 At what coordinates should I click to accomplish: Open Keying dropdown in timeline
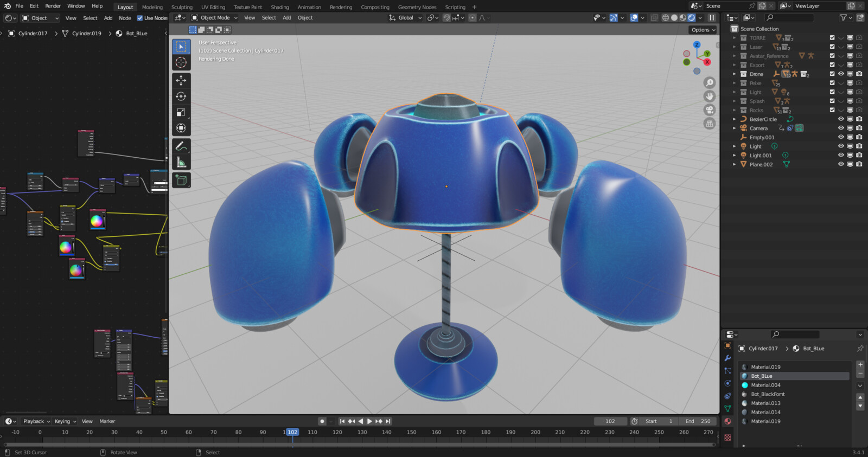click(x=65, y=421)
